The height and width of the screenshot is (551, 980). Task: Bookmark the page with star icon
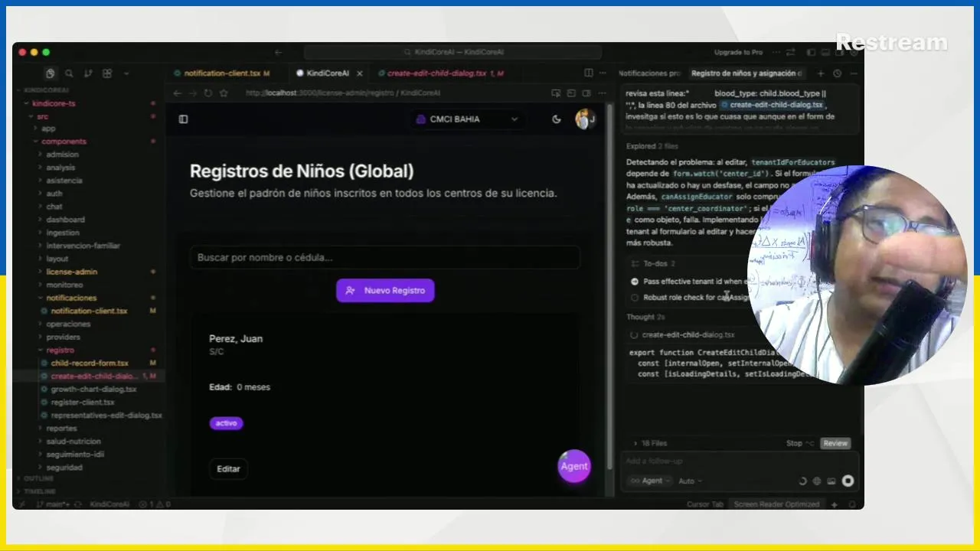[x=224, y=93]
